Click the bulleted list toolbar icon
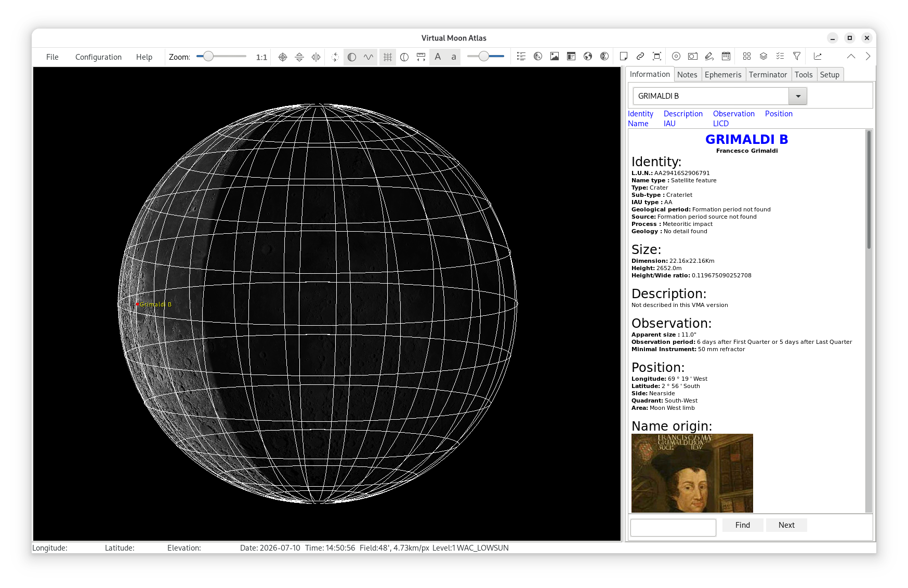The height and width of the screenshot is (588, 908). click(521, 56)
